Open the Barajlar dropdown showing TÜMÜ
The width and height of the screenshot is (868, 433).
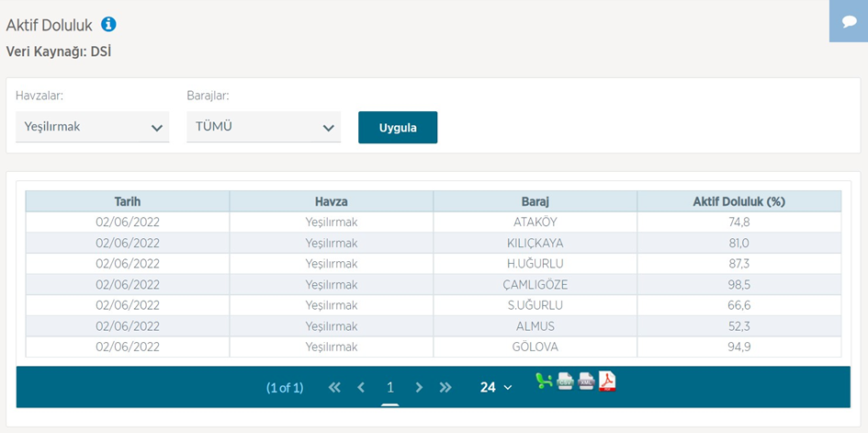click(x=264, y=127)
